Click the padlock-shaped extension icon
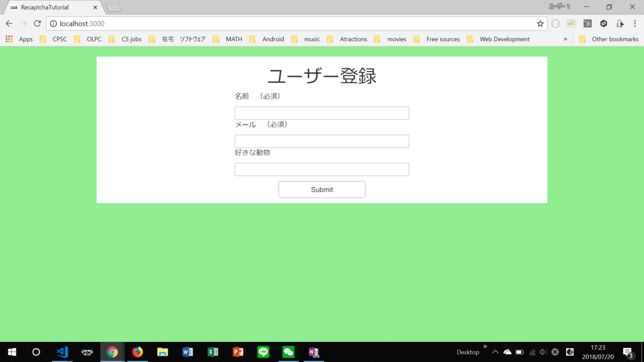This screenshot has height=362, width=644. 620,23
